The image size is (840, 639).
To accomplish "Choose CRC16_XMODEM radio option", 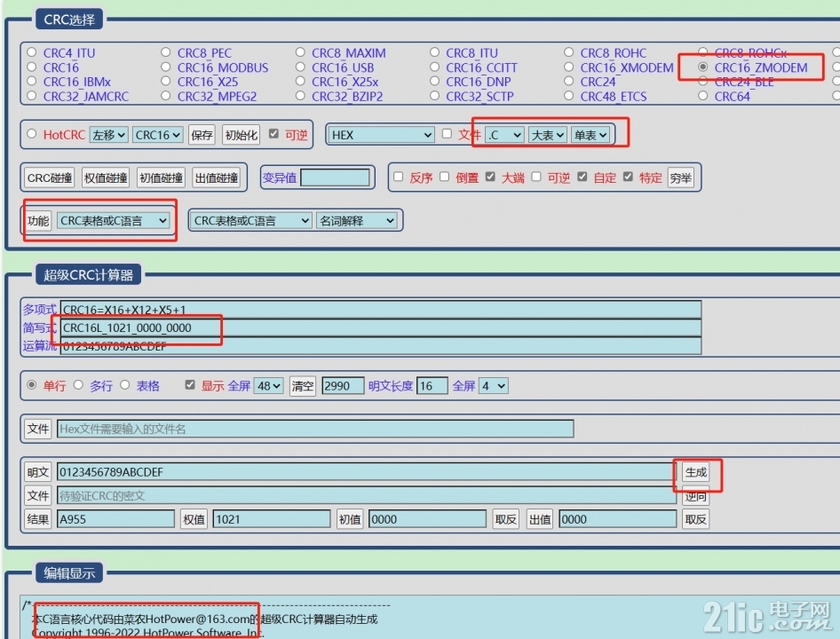I will pyautogui.click(x=568, y=67).
